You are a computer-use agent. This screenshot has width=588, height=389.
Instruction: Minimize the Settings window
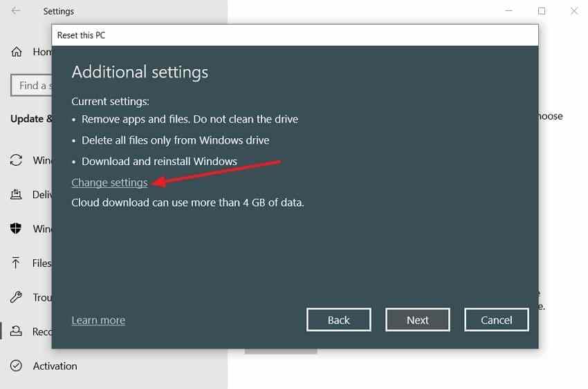pyautogui.click(x=508, y=11)
